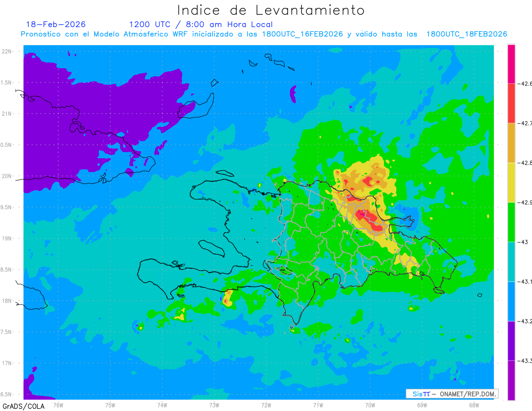This screenshot has height=411, width=532.
Task: Select the green legend swatch between -42.9 and -43
Action: pyautogui.click(x=511, y=222)
